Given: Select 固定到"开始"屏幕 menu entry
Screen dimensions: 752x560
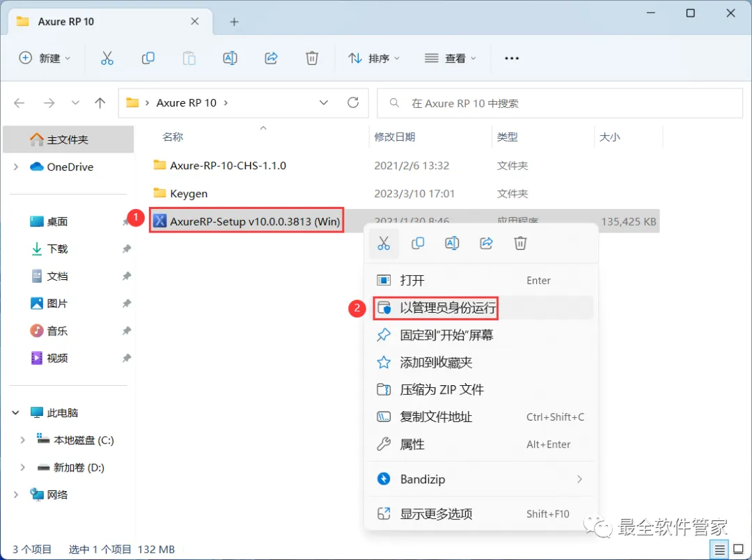Looking at the screenshot, I should point(481,335).
